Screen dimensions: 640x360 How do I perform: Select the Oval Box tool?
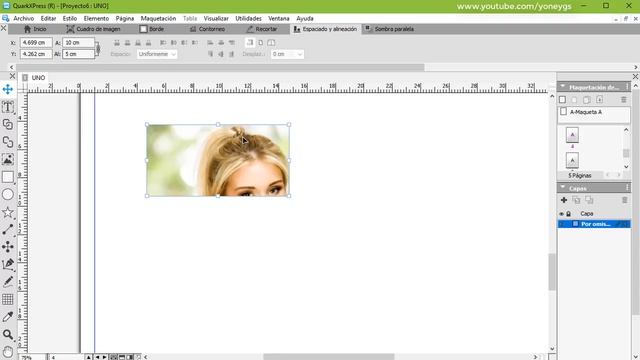pos(8,195)
